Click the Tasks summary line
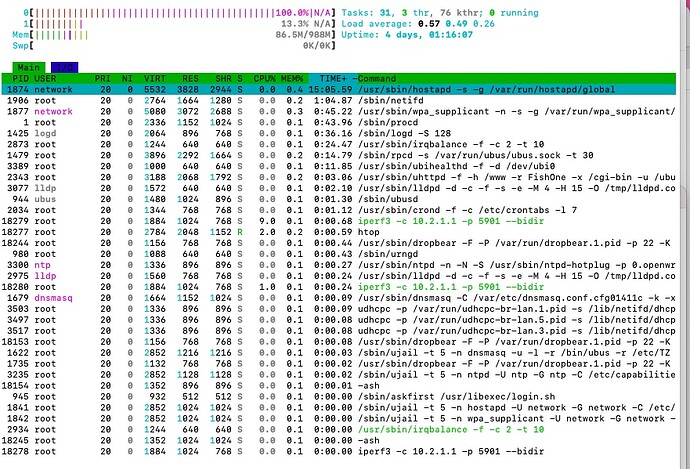Image resolution: width=690 pixels, height=469 pixels. [x=440, y=13]
